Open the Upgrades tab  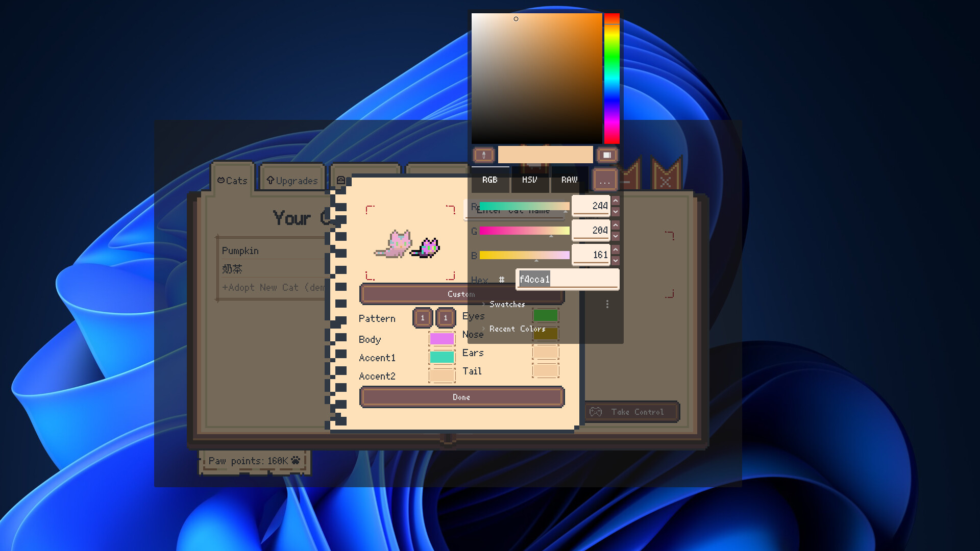[x=292, y=181]
